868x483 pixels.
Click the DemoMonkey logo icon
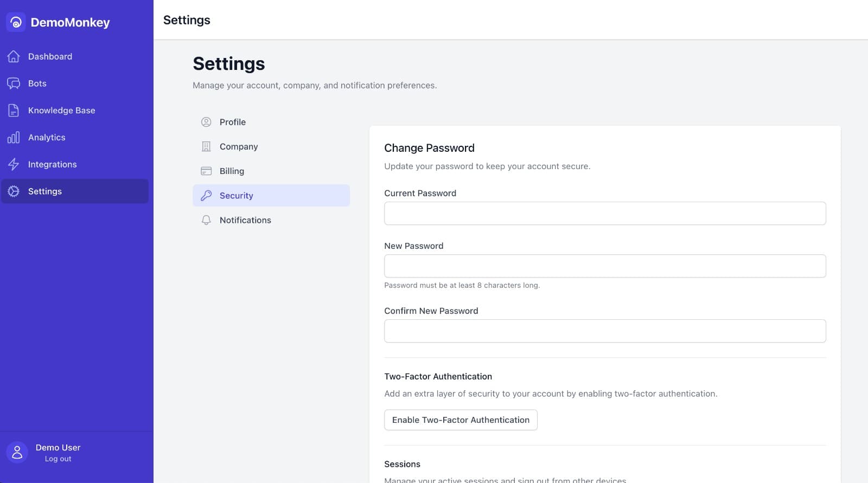[16, 22]
